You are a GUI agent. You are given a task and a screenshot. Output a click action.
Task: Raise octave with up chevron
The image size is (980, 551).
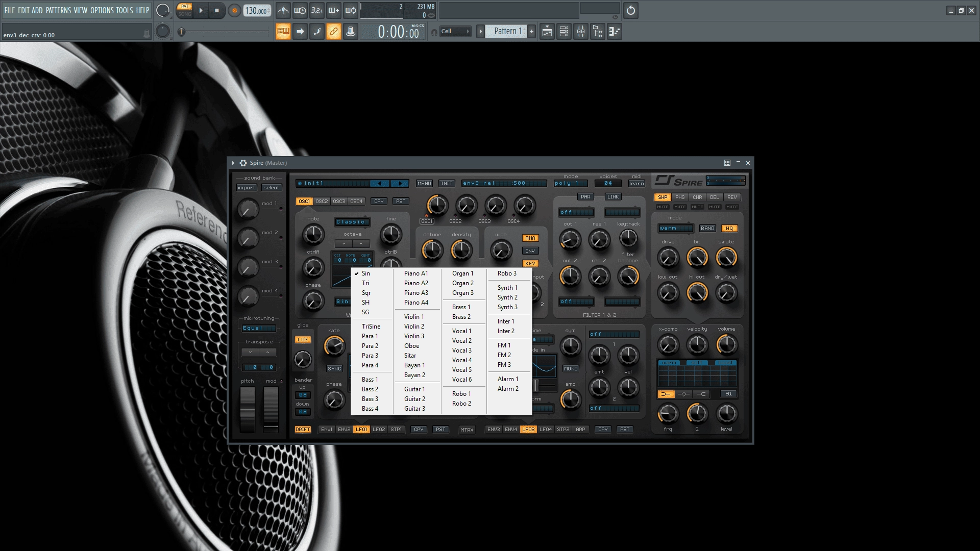point(361,244)
